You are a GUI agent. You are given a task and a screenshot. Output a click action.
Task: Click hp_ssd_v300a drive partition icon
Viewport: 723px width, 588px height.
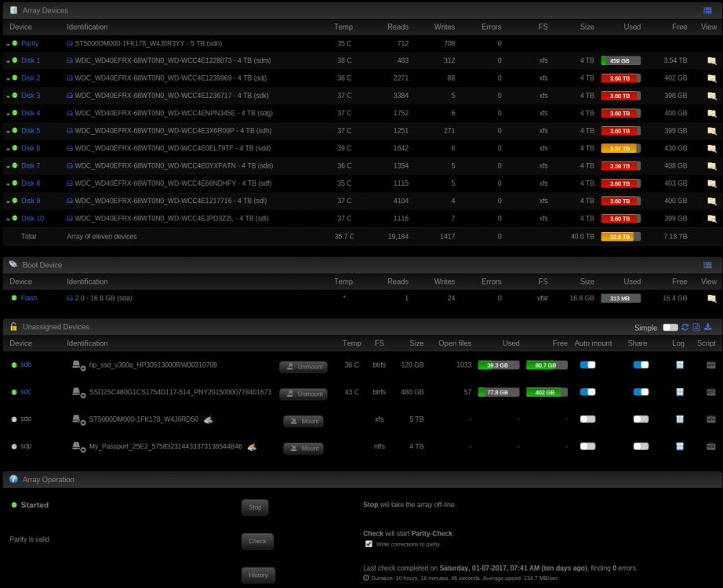click(x=79, y=365)
